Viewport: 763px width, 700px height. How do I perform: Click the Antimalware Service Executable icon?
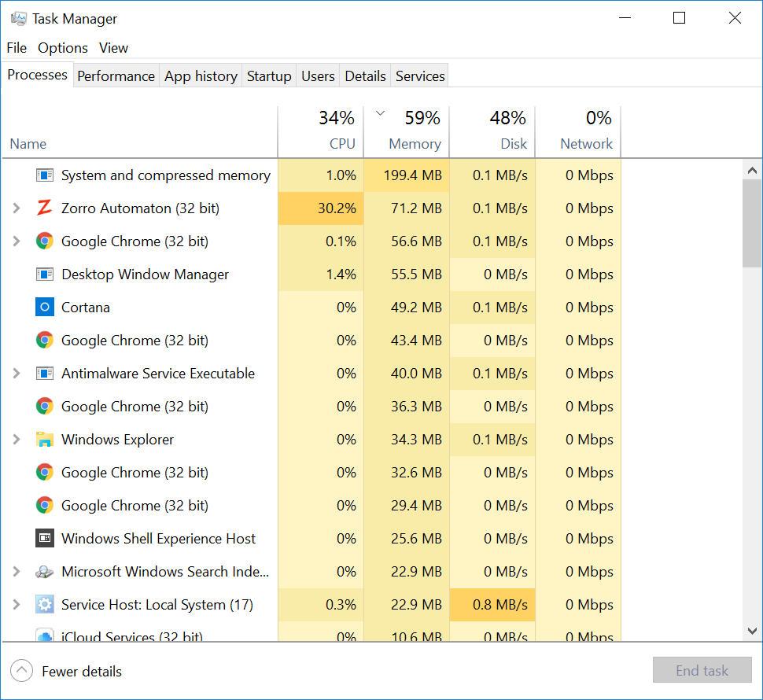pos(45,374)
